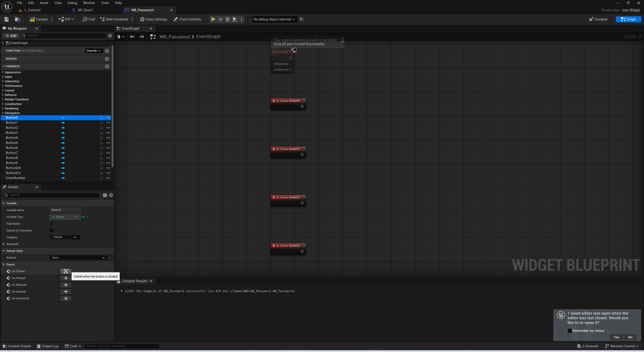Open Details panel settings gear
This screenshot has height=352, width=644.
coord(111,195)
